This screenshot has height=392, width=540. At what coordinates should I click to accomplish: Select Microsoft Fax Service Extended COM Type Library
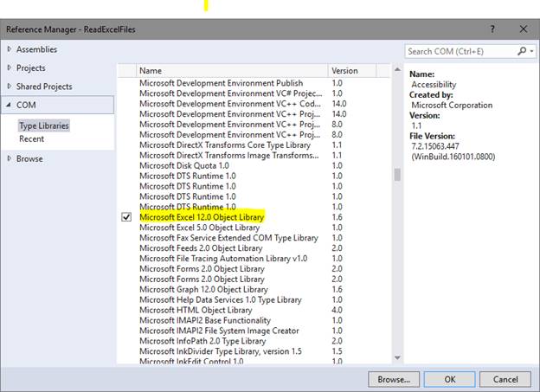pos(254,238)
